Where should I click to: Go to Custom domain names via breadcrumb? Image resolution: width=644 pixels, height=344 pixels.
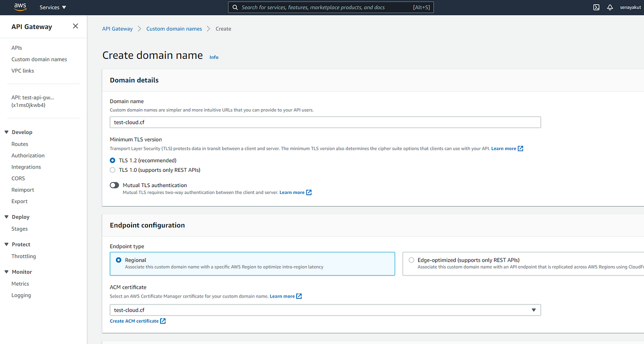click(174, 29)
